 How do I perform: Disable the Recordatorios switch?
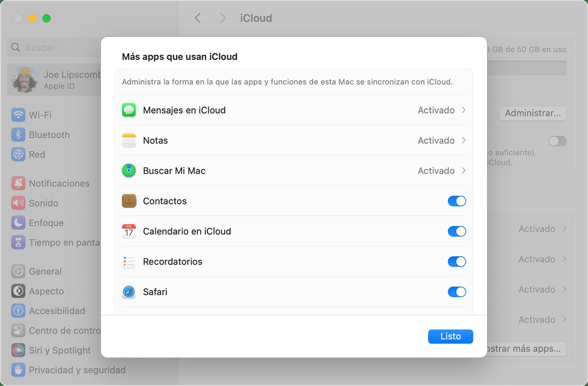(x=457, y=262)
